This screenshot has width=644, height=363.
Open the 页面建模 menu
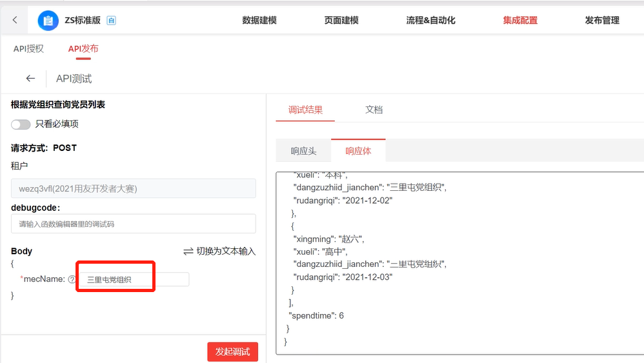coord(341,20)
